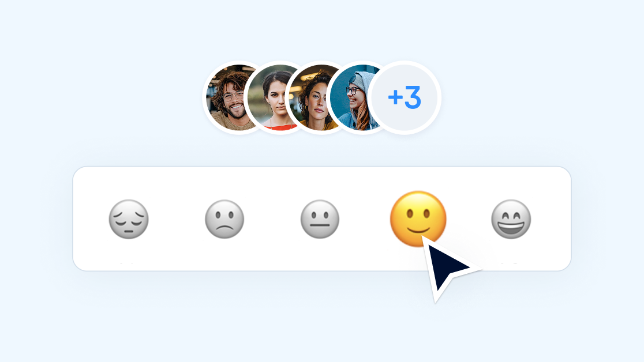Select the pensive sad face emoji

[x=129, y=219]
